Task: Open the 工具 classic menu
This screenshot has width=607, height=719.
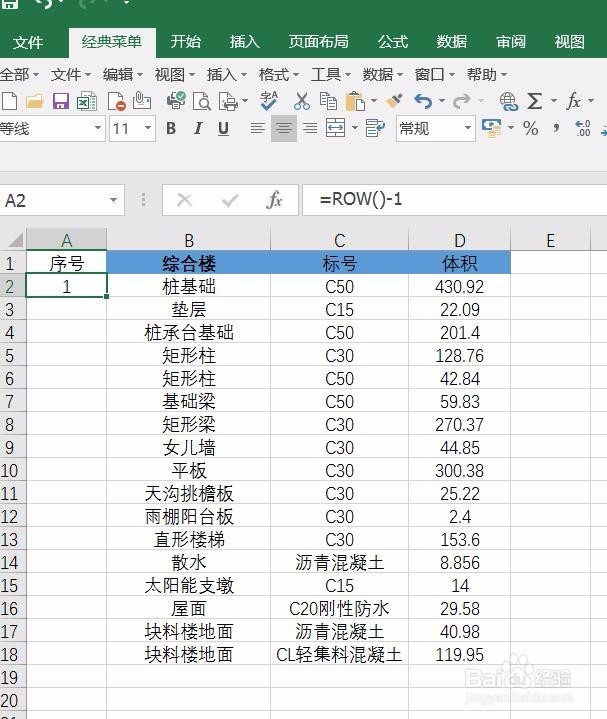Action: [x=331, y=74]
